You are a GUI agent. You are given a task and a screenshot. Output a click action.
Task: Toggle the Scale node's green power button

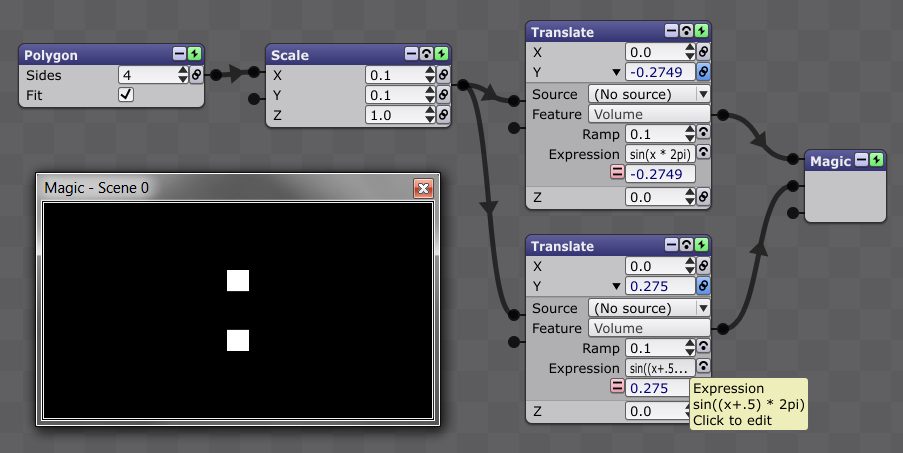coord(441,54)
